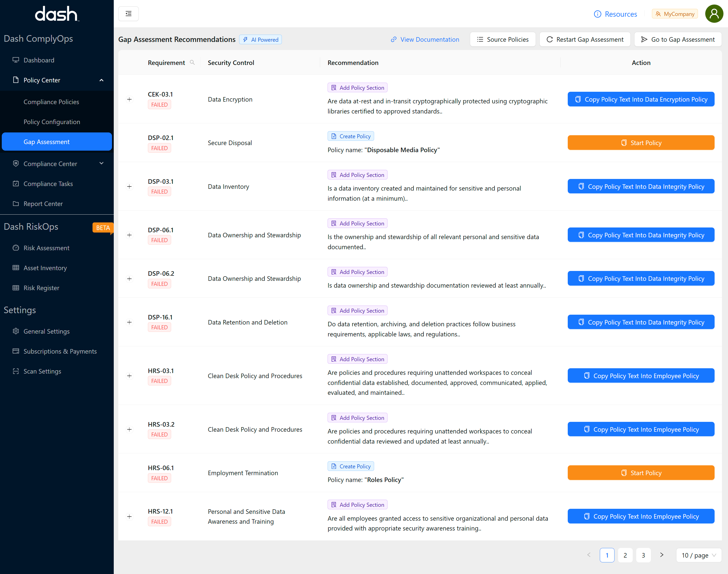The width and height of the screenshot is (728, 574).
Task: Open Scan Settings in the sidebar
Action: pos(42,371)
